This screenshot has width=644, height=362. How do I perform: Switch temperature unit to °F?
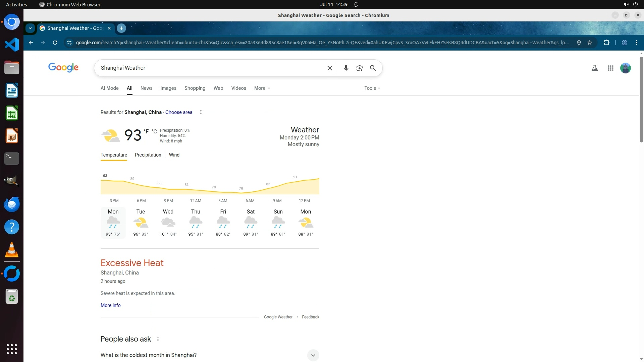146,131
